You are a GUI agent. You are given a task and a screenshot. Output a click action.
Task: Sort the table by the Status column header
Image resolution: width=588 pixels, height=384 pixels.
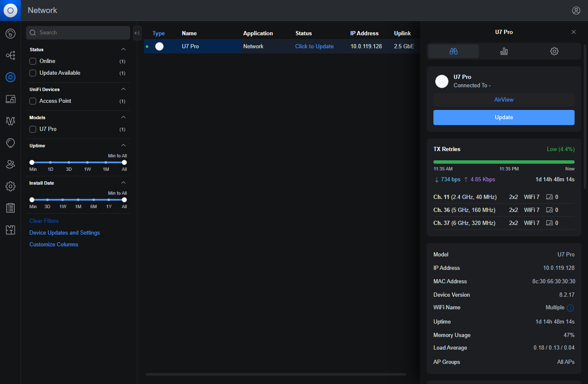pyautogui.click(x=304, y=34)
